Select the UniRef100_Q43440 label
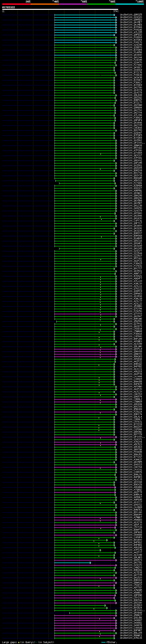This screenshot has width=146, height=644. (131, 55)
